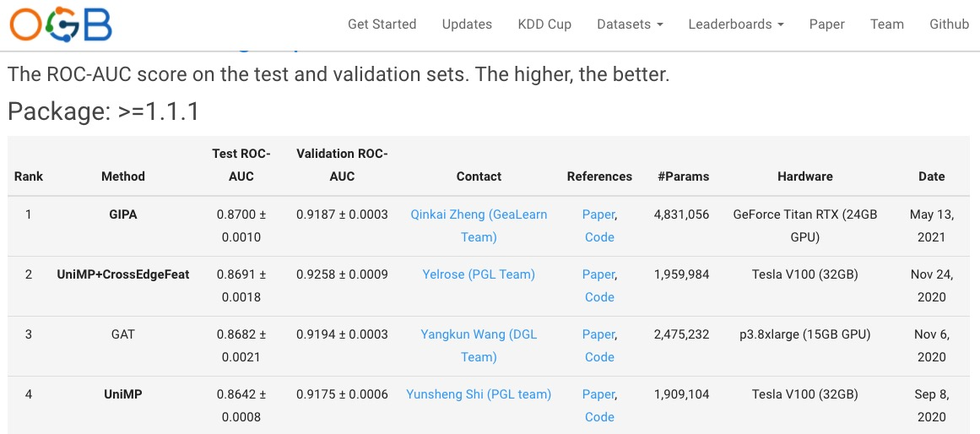Viewport: 980px width, 434px height.
Task: View the Code link for UniMP
Action: [599, 417]
